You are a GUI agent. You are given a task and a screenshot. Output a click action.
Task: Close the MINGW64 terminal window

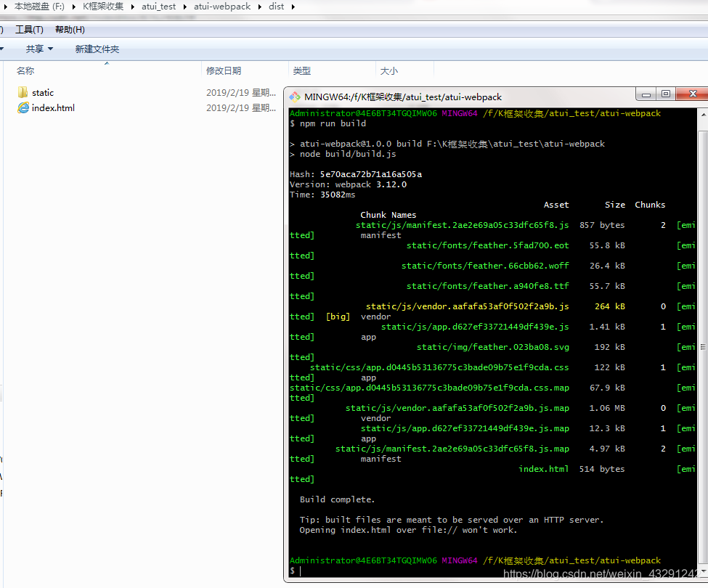click(x=693, y=94)
